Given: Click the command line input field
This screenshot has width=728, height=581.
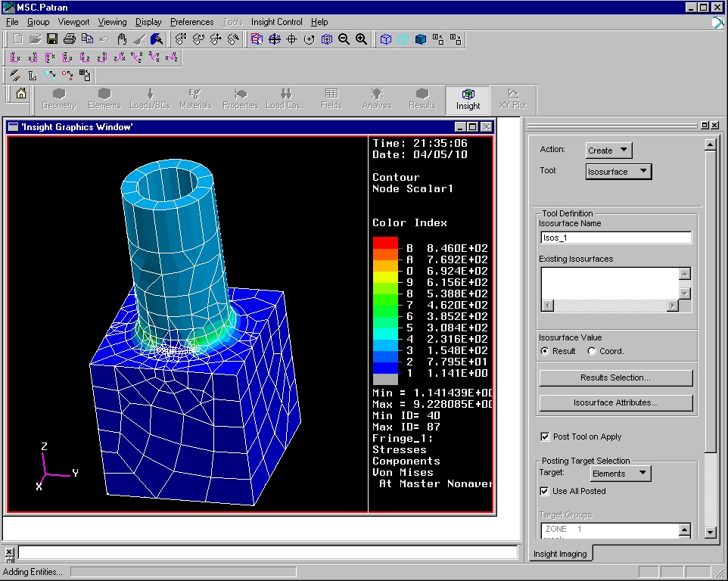Looking at the screenshot, I should pos(267,552).
